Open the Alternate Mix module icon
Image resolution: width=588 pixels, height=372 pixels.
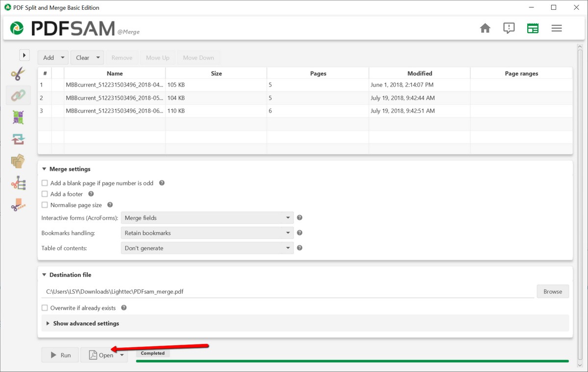coord(18,117)
